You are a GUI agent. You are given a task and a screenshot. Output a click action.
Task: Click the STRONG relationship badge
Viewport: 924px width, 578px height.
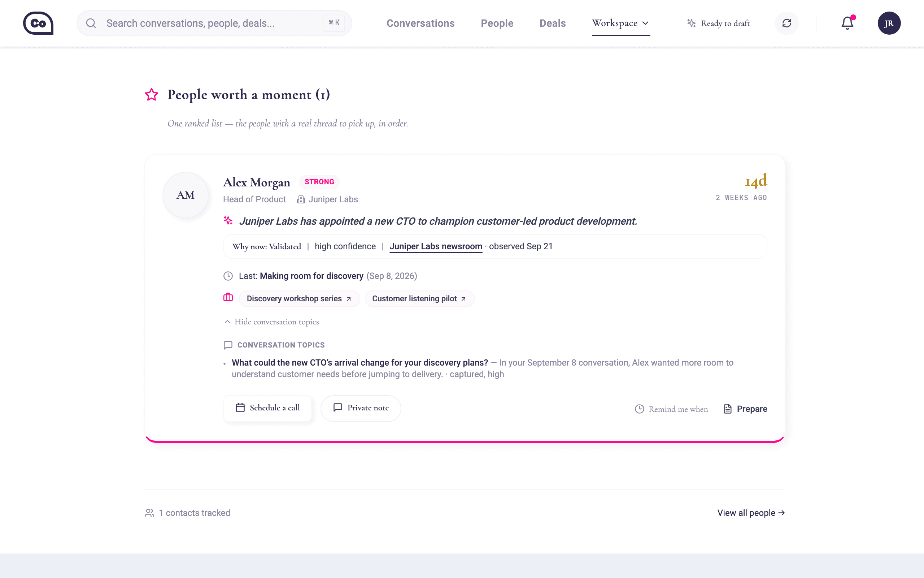tap(319, 182)
